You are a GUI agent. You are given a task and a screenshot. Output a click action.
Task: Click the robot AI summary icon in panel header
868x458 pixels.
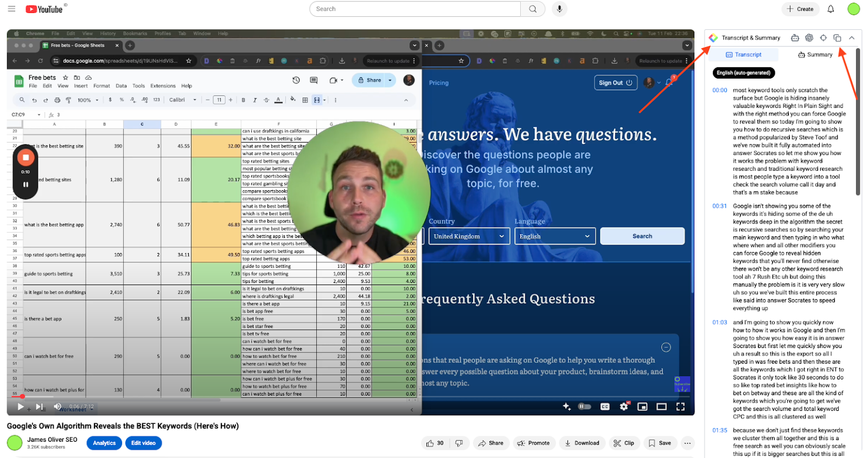795,37
